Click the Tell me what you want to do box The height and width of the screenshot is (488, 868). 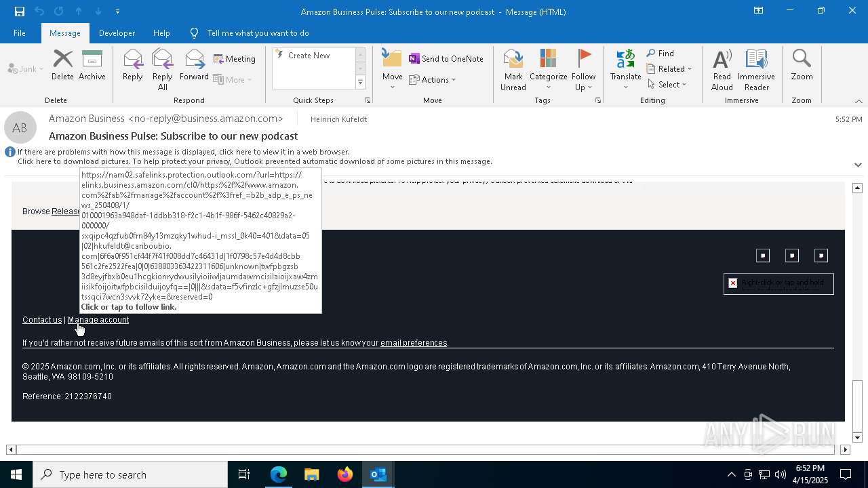258,33
